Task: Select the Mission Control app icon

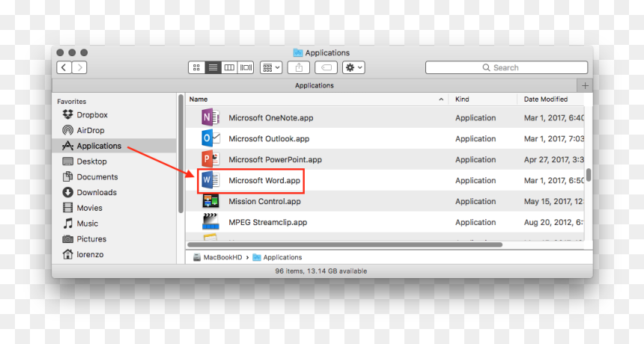Action: coord(210,201)
